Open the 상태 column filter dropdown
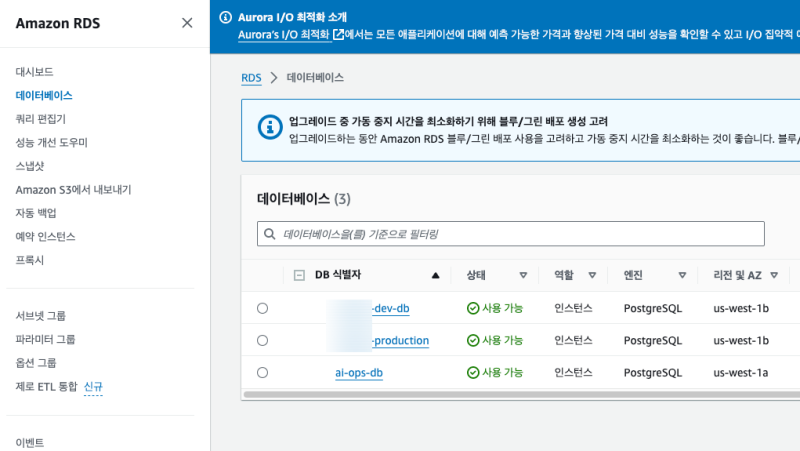The width and height of the screenshot is (800, 451). [523, 275]
